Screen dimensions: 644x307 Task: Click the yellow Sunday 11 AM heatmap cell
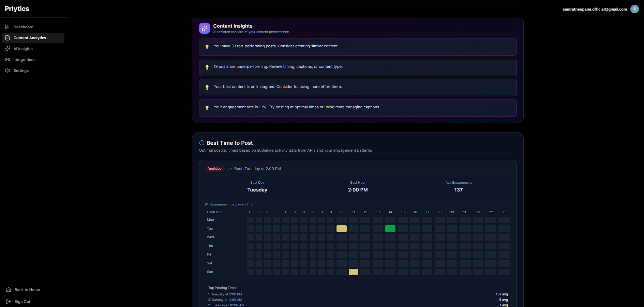353,272
